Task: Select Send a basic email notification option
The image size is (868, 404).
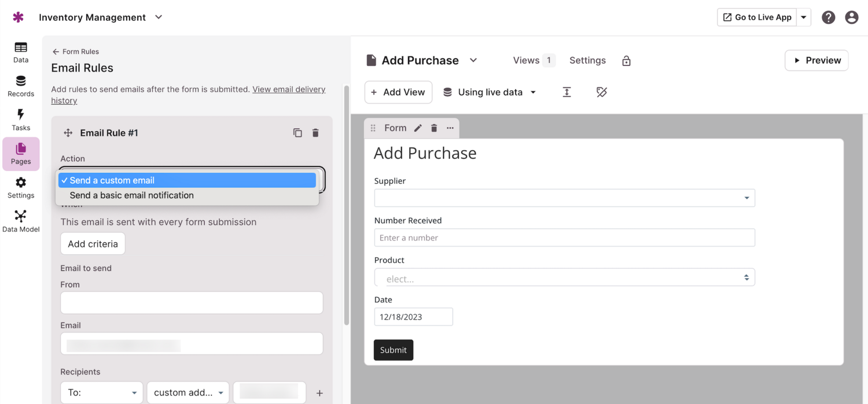Action: tap(131, 195)
